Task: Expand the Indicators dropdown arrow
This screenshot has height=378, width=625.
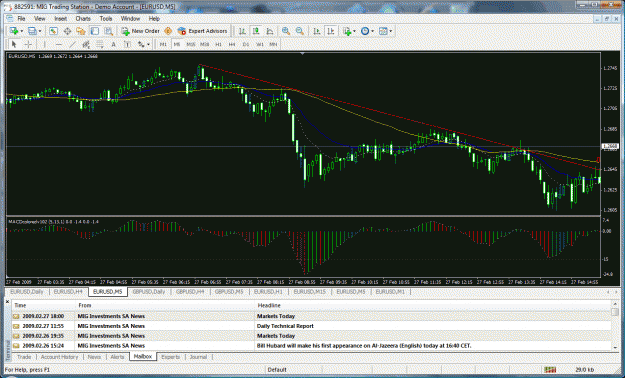Action: (354, 31)
